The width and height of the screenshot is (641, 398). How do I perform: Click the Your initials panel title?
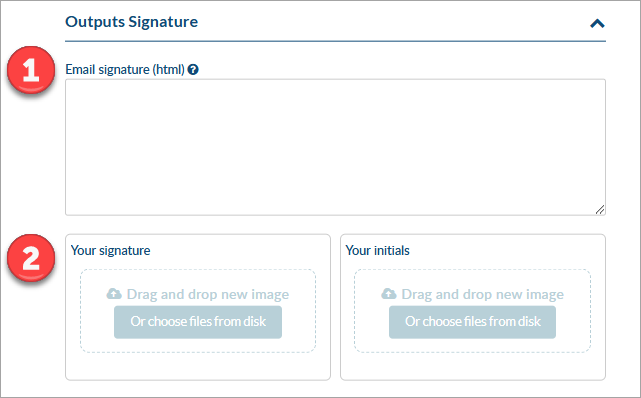coord(377,250)
